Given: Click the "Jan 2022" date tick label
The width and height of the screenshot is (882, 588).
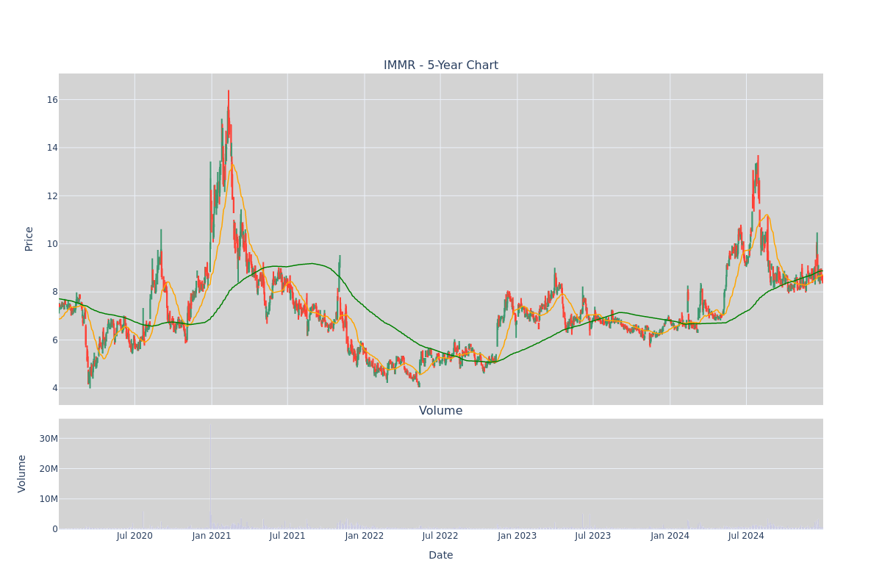Looking at the screenshot, I should point(365,536).
